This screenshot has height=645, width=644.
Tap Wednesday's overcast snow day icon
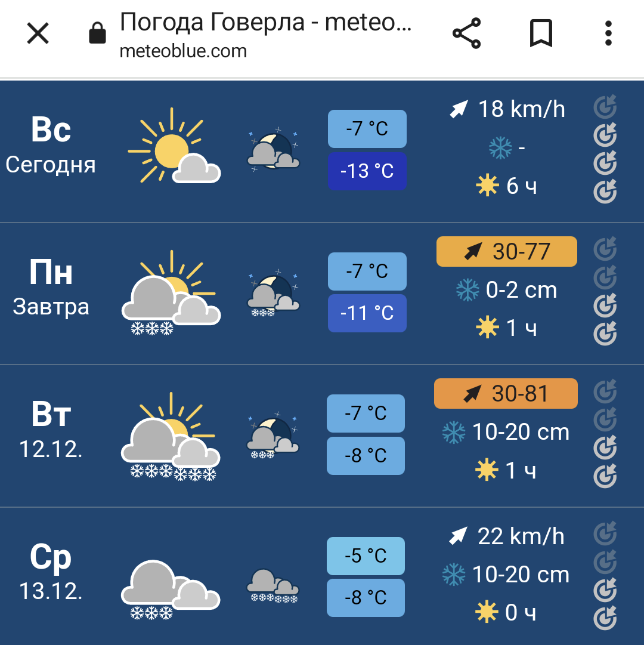pyautogui.click(x=171, y=588)
